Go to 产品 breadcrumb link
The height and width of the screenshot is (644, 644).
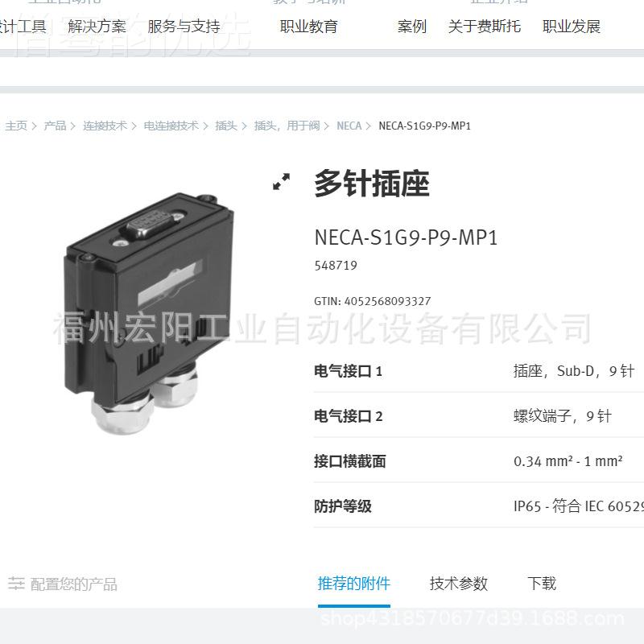55,126
